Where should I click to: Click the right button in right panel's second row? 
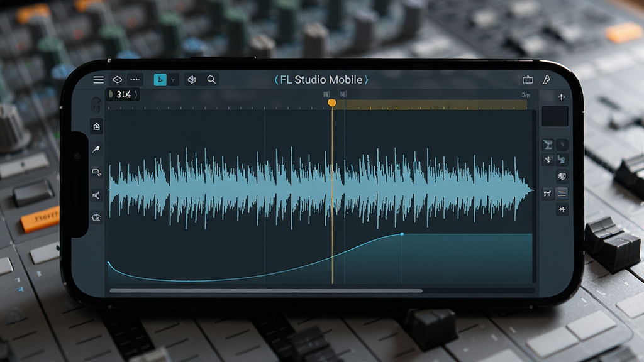pos(562,159)
